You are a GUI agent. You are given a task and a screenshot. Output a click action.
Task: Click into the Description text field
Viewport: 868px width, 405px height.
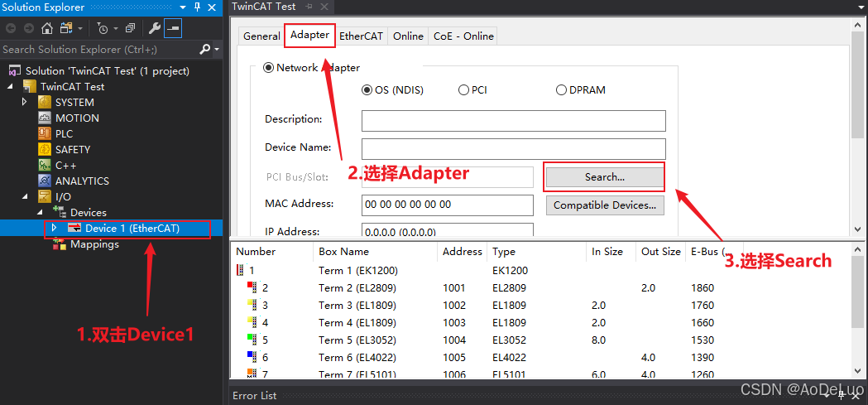(x=514, y=121)
